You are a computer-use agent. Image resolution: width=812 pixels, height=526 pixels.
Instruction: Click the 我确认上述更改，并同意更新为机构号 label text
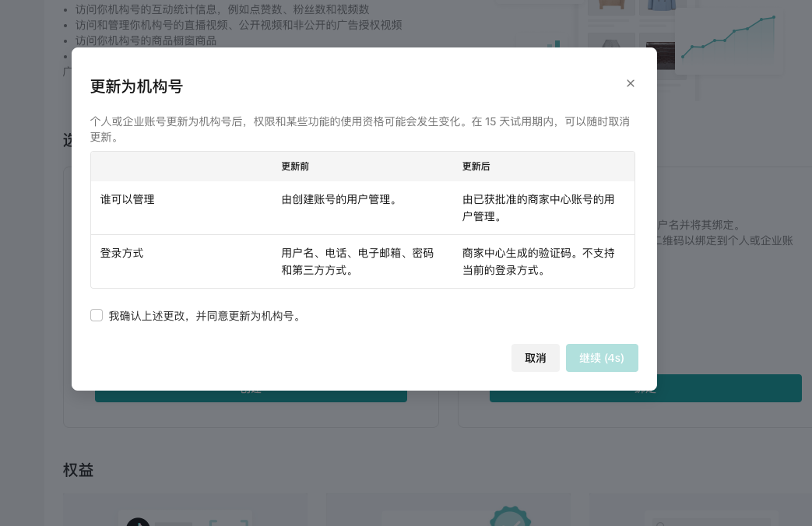point(205,316)
